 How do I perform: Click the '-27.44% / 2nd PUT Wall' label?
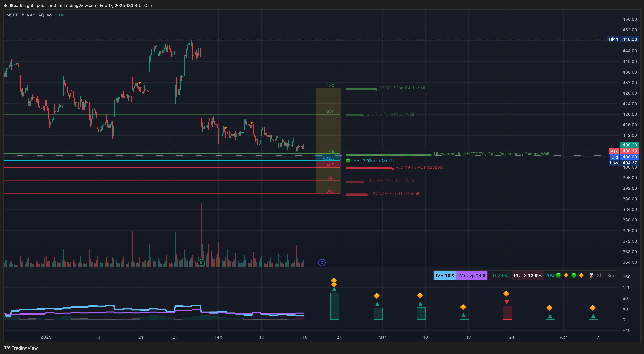(x=395, y=193)
